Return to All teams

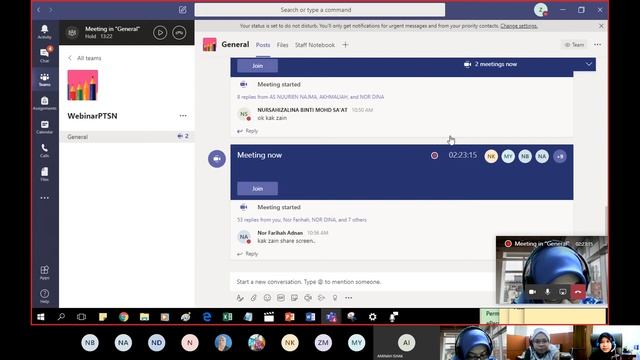click(x=85, y=58)
